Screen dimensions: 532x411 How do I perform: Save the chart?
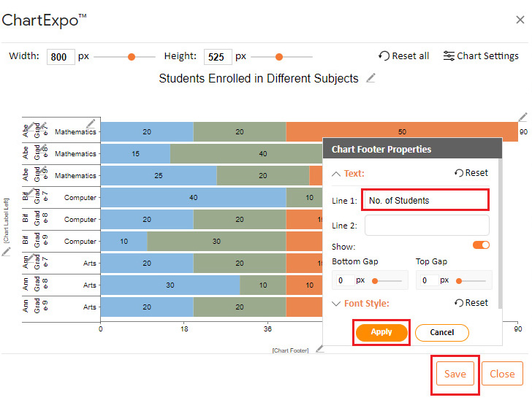click(x=455, y=373)
